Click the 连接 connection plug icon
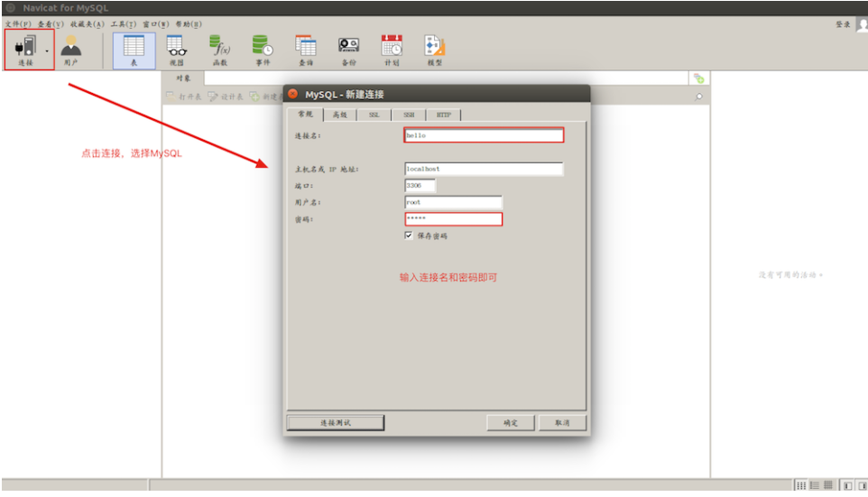 pyautogui.click(x=25, y=46)
